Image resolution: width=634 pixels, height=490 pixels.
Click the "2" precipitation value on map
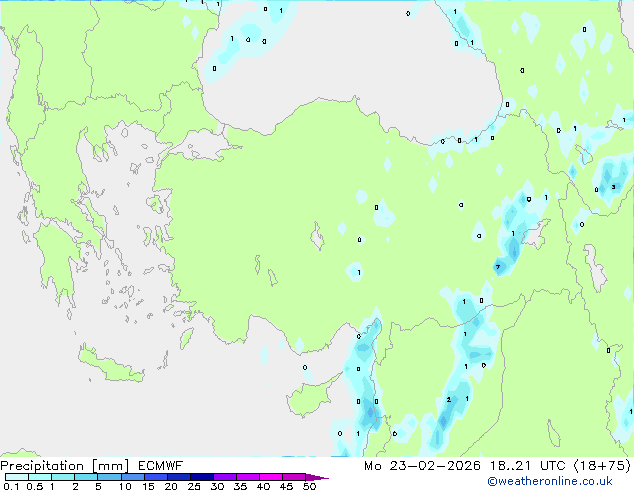448,399
